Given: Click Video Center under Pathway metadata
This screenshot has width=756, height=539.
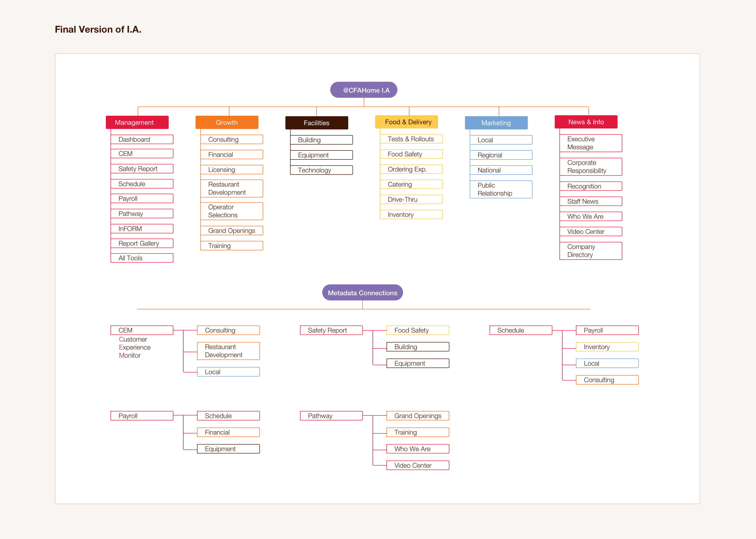Looking at the screenshot, I should [417, 465].
